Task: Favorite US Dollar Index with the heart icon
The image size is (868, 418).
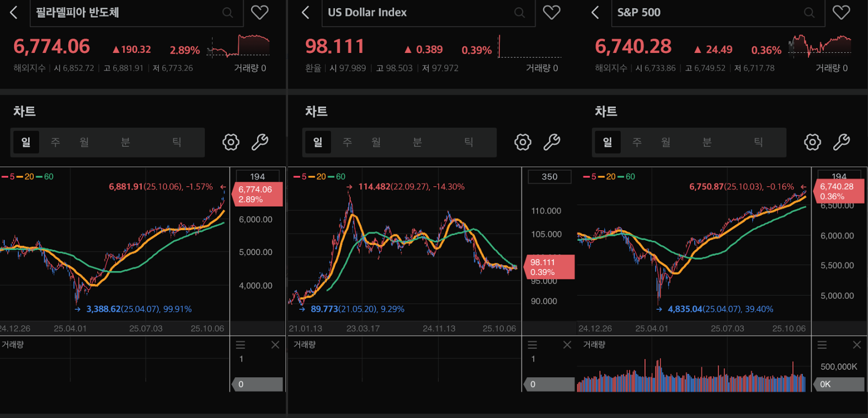Action: (x=552, y=12)
